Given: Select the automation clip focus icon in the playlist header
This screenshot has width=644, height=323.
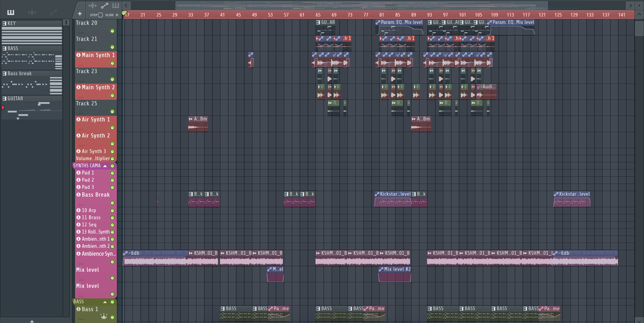Looking at the screenshot, I should click(104, 6).
